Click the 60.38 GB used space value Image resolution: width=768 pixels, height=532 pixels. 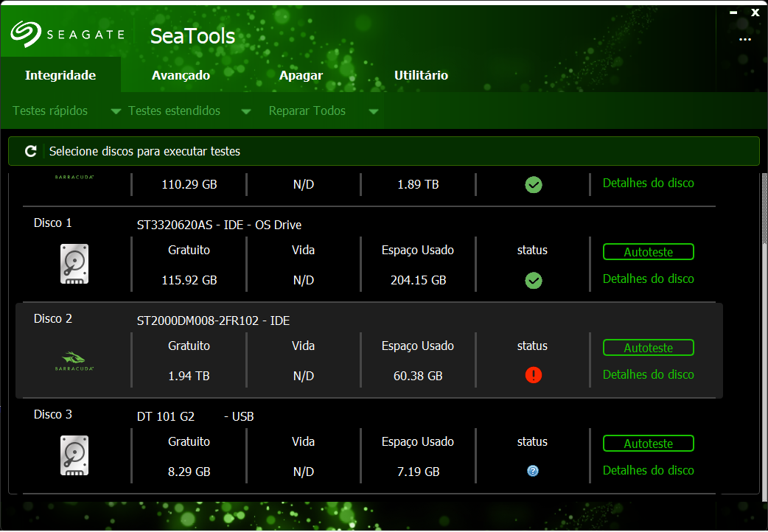[419, 376]
